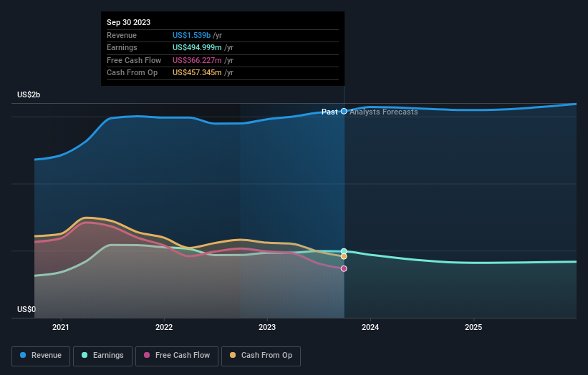Select the orange Cash From Op data point
The height and width of the screenshot is (375, 588).
click(x=344, y=257)
